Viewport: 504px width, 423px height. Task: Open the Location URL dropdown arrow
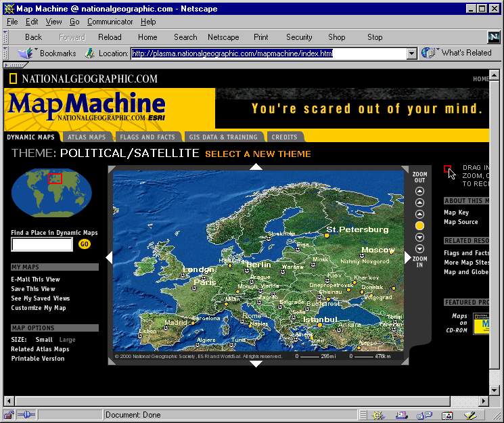coord(411,53)
